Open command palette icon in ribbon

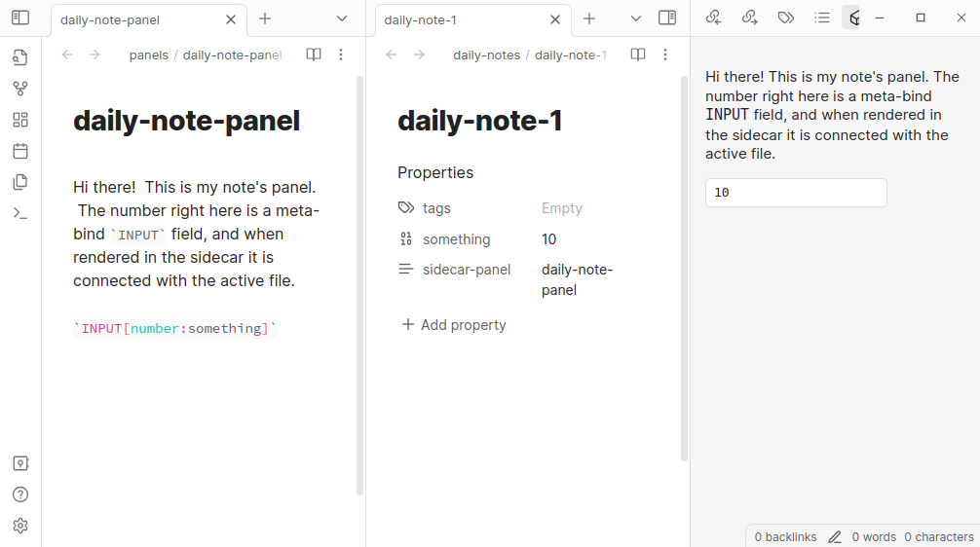(20, 213)
